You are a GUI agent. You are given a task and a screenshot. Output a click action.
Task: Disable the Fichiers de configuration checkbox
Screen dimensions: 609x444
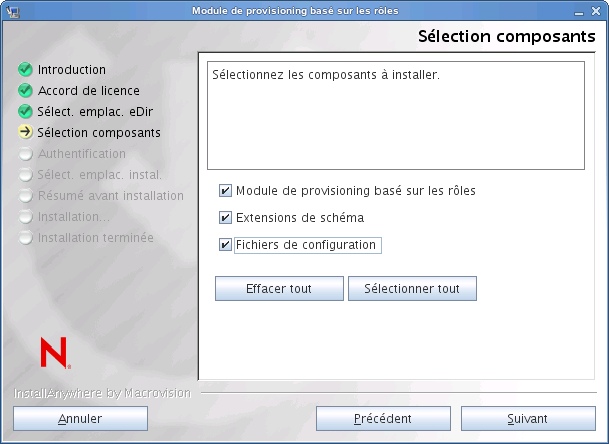[225, 245]
